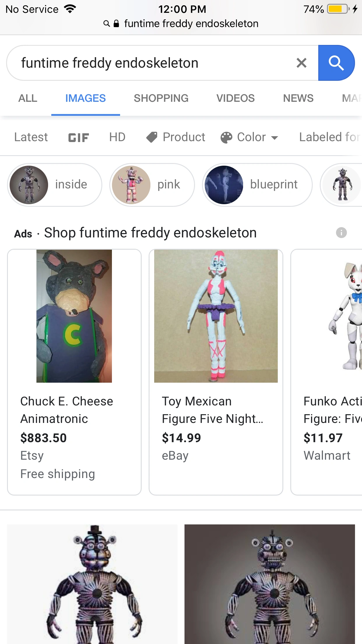The image size is (362, 644).
Task: Toggle the HD filter
Action: [x=117, y=137]
